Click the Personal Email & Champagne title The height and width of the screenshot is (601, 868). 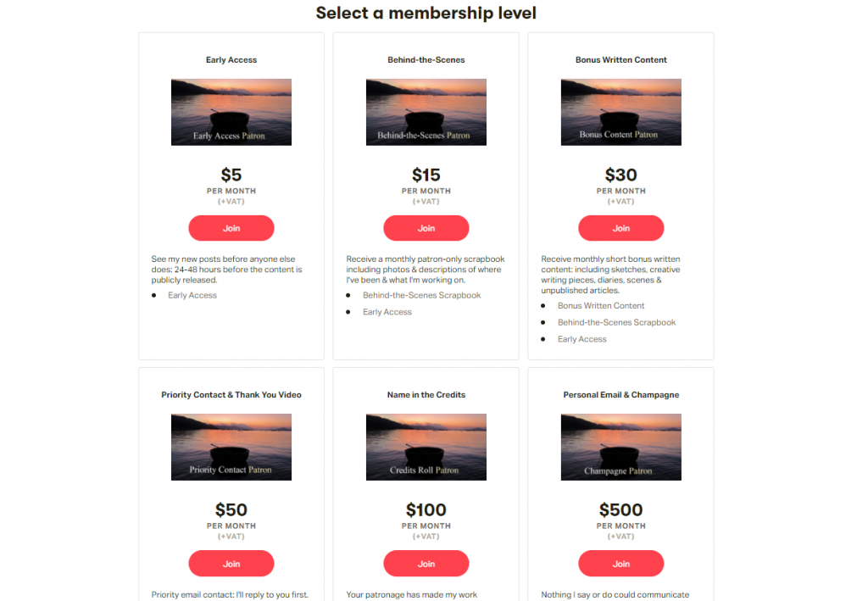click(x=621, y=395)
